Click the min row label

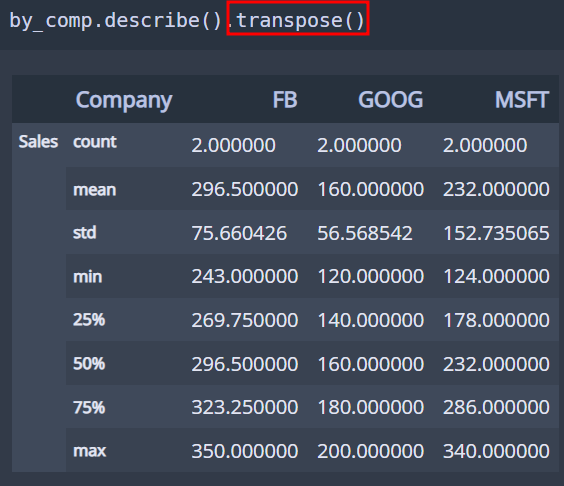(x=87, y=277)
